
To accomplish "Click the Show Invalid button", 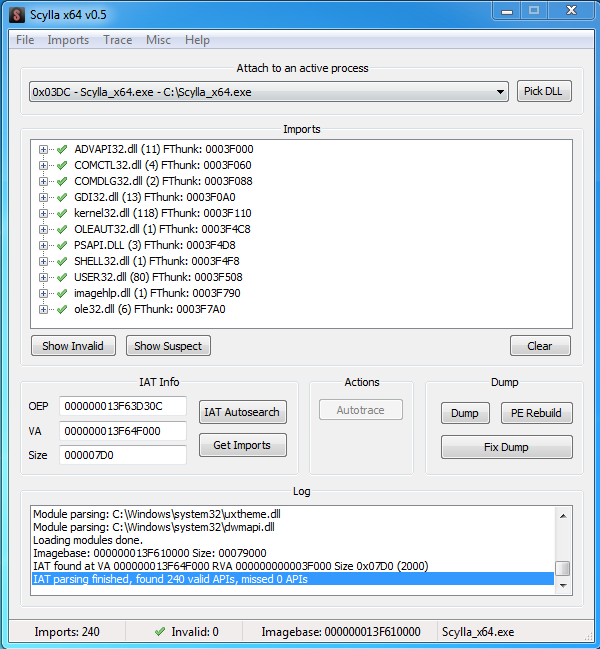I will 73,346.
